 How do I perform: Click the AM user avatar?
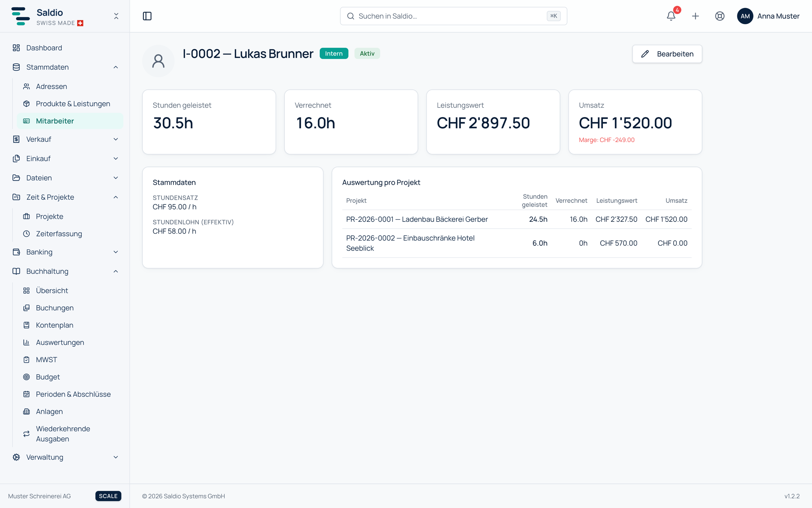(745, 16)
